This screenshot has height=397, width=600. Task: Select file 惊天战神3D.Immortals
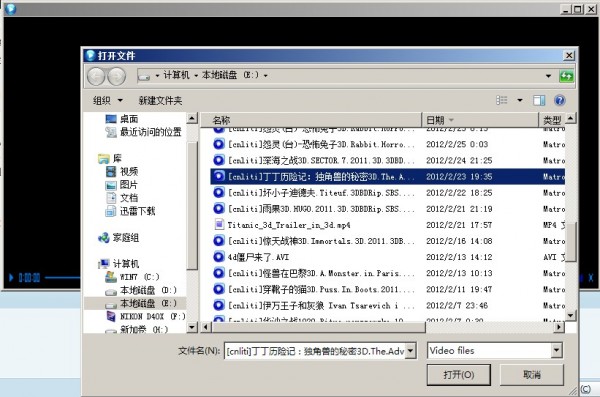[387, 241]
